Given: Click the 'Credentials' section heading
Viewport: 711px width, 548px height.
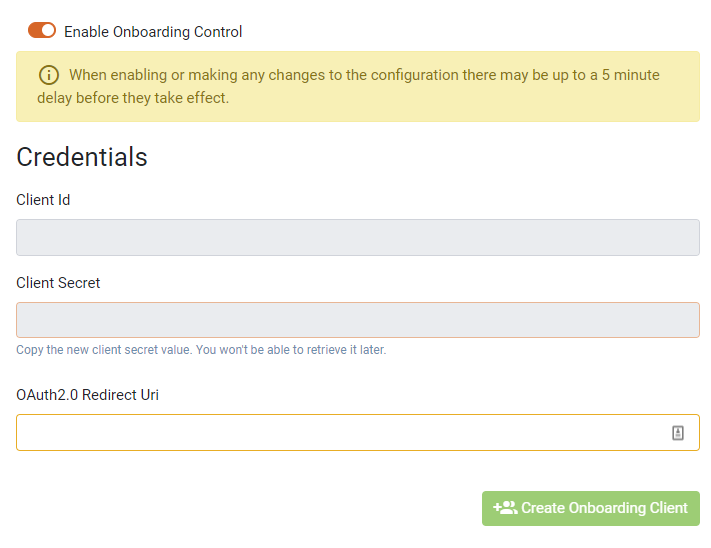Looking at the screenshot, I should click(x=82, y=157).
